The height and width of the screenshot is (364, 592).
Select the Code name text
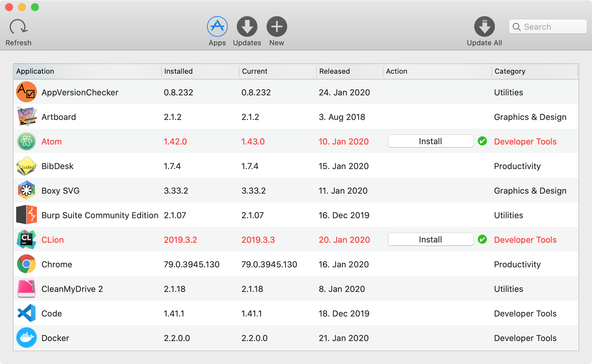52,314
